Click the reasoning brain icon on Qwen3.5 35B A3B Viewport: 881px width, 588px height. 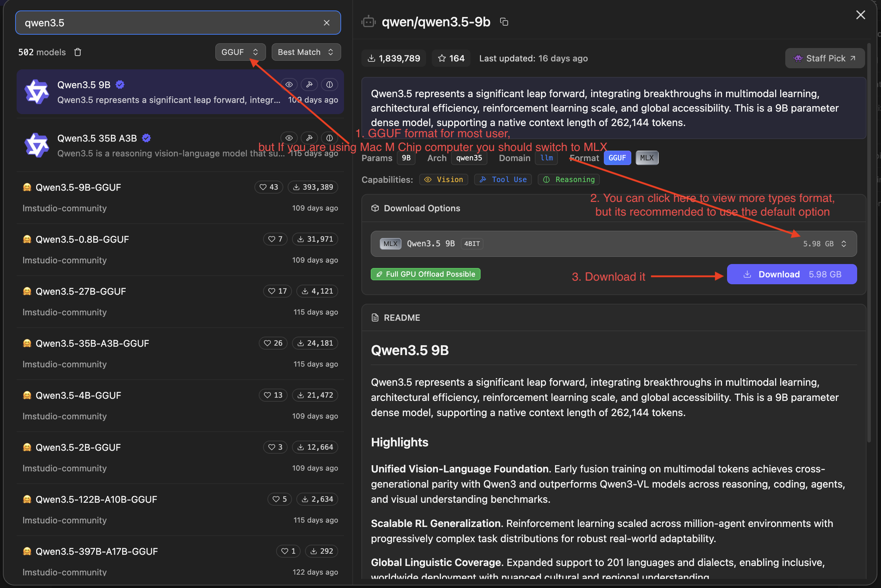tap(330, 138)
